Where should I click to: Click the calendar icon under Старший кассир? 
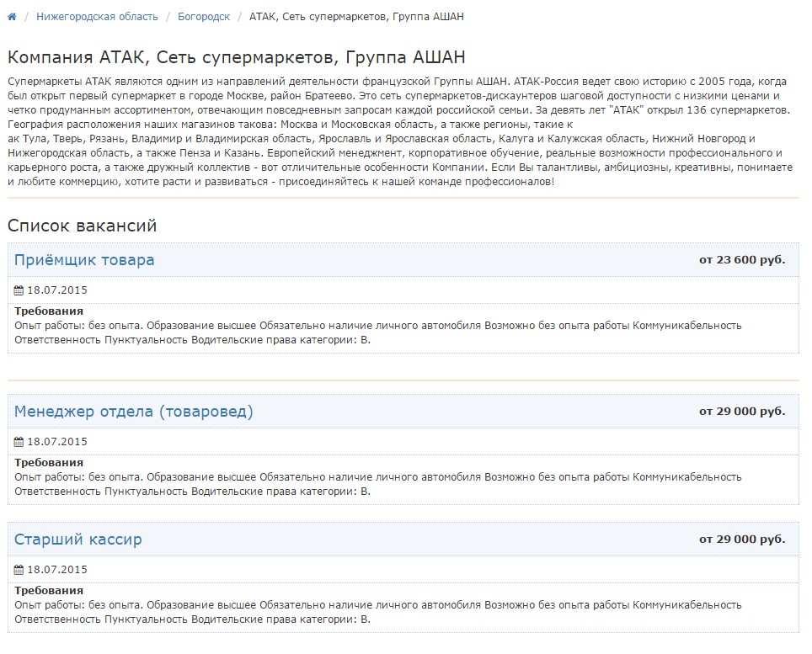pyautogui.click(x=19, y=570)
